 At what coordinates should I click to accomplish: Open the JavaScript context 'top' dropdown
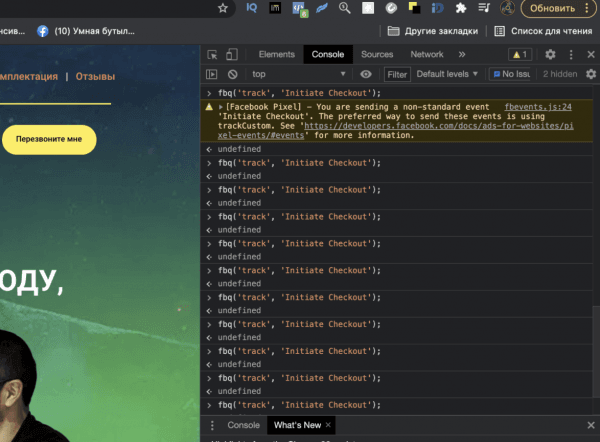click(x=297, y=74)
